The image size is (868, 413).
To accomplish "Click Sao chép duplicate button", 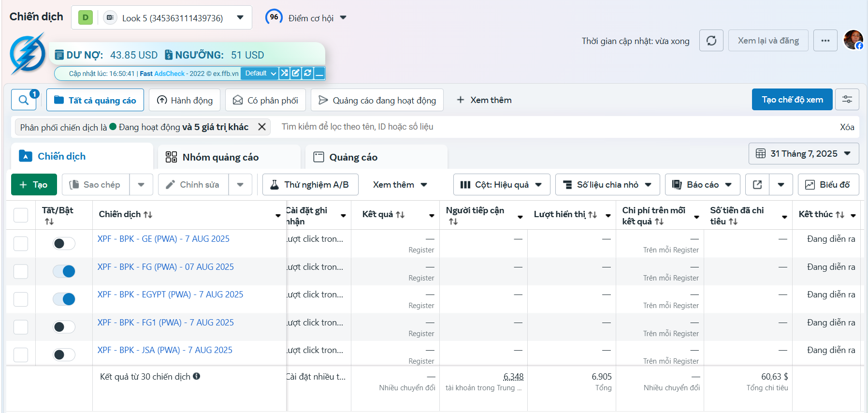I will click(95, 185).
